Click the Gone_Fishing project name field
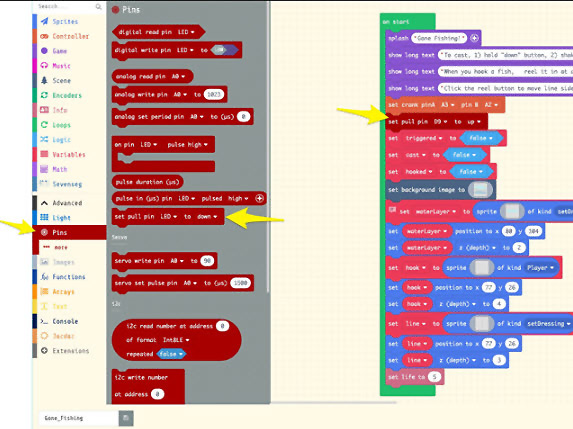Image resolution: width=573 pixels, height=429 pixels. coord(79,418)
